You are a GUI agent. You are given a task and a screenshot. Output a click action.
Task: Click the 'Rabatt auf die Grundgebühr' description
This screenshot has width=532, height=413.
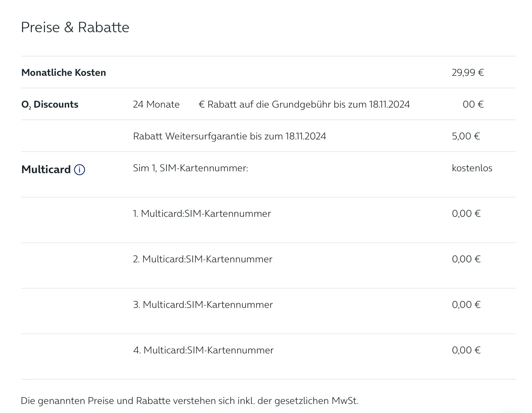pos(304,104)
